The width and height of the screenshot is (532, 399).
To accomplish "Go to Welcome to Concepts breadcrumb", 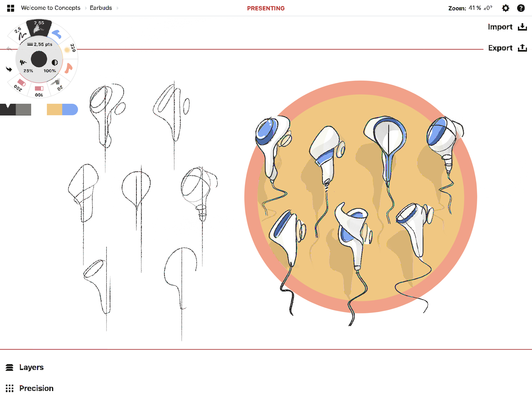I will [51, 8].
